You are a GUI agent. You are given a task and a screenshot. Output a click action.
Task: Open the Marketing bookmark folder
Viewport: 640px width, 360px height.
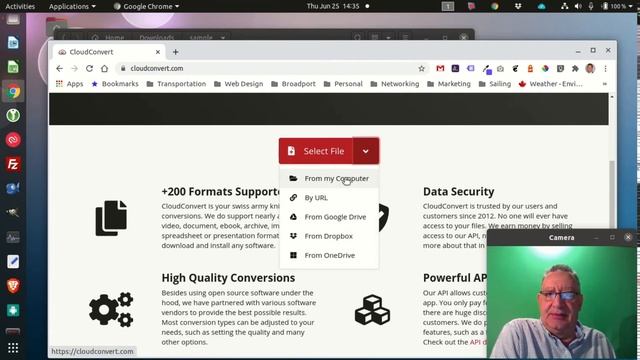pyautogui.click(x=449, y=84)
